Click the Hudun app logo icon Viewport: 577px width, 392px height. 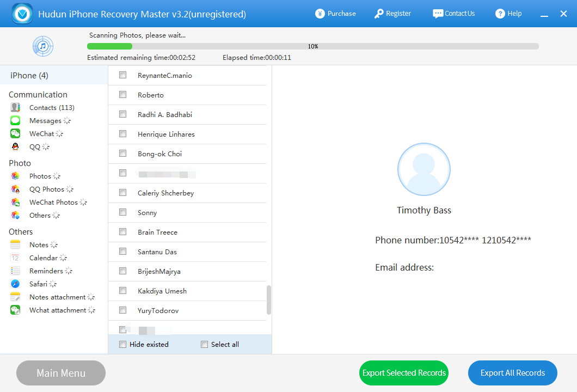[22, 14]
